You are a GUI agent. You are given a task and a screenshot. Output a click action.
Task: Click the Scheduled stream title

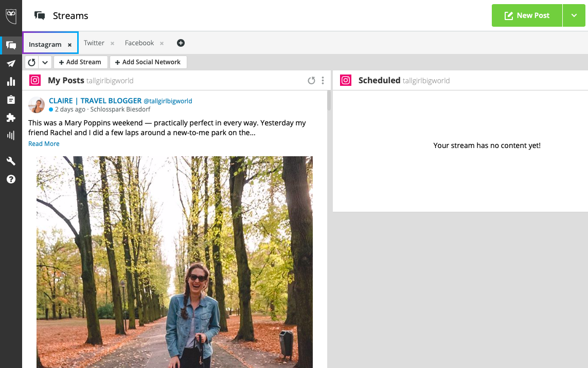[380, 81]
